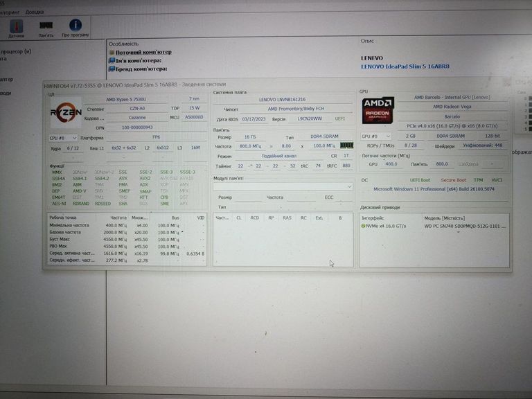Click the CZN-A0 stepping value
The width and height of the screenshot is (532, 399).
(137, 109)
